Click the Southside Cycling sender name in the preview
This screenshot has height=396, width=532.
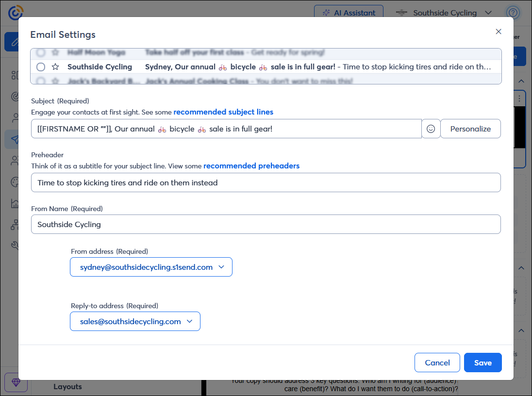pyautogui.click(x=100, y=67)
